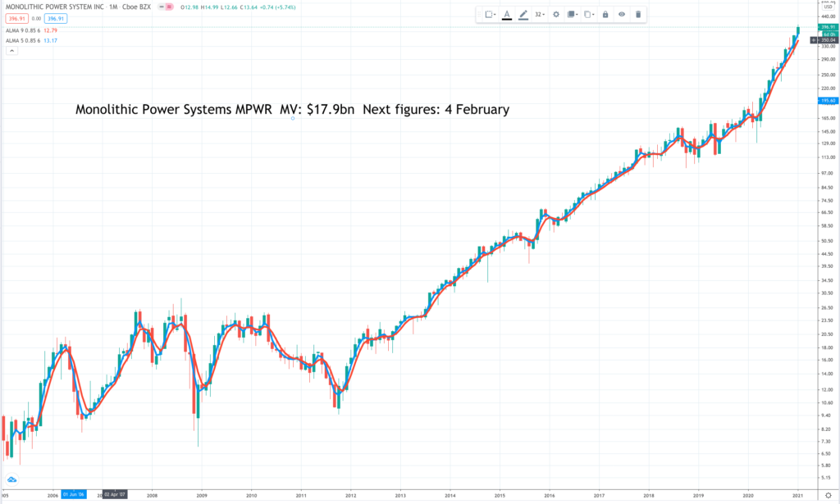
Task: Click the 129.00 label on price axis
Action: 828,143
